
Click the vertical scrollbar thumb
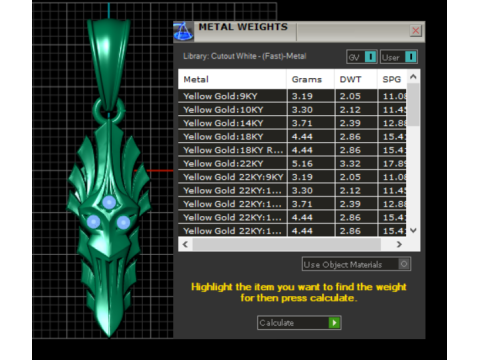413,104
